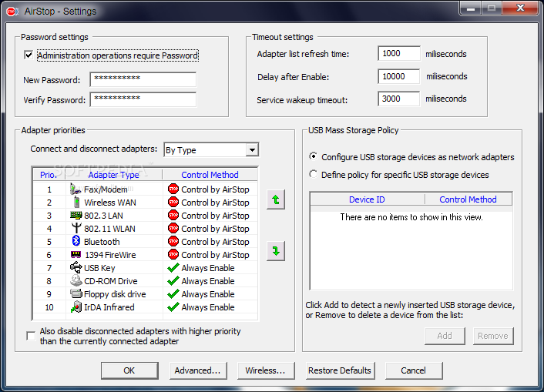The width and height of the screenshot is (544, 392).
Task: Select the Fax/Modem row text
Action: (106, 189)
